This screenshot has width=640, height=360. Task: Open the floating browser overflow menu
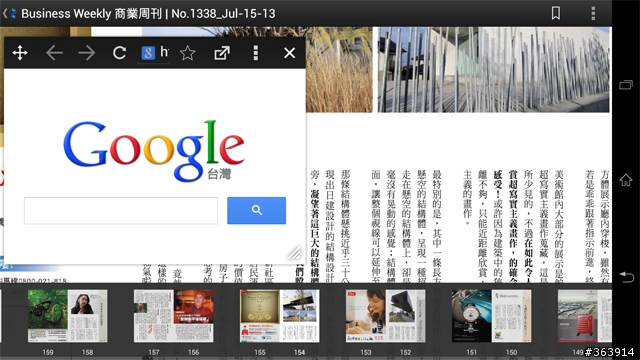tap(256, 53)
